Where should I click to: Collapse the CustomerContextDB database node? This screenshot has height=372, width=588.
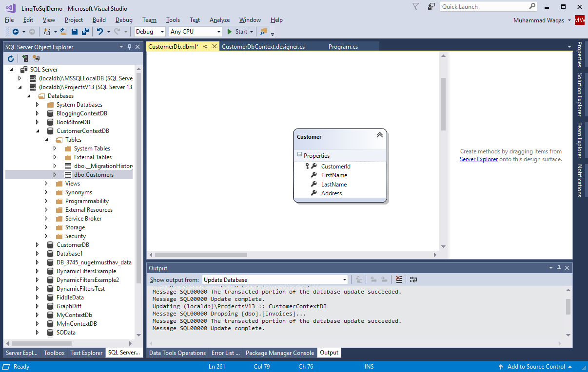(x=38, y=131)
